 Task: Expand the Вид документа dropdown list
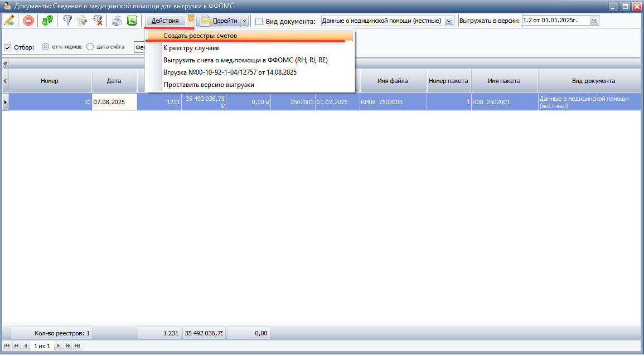(449, 21)
